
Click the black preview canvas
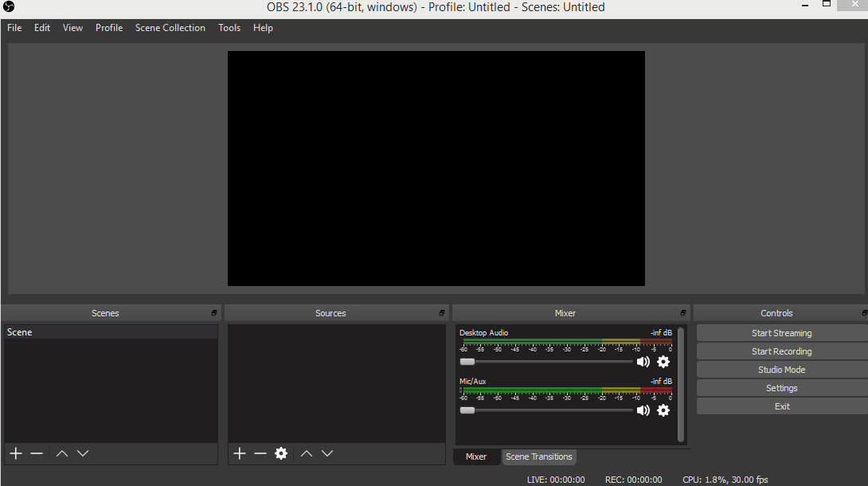(436, 168)
